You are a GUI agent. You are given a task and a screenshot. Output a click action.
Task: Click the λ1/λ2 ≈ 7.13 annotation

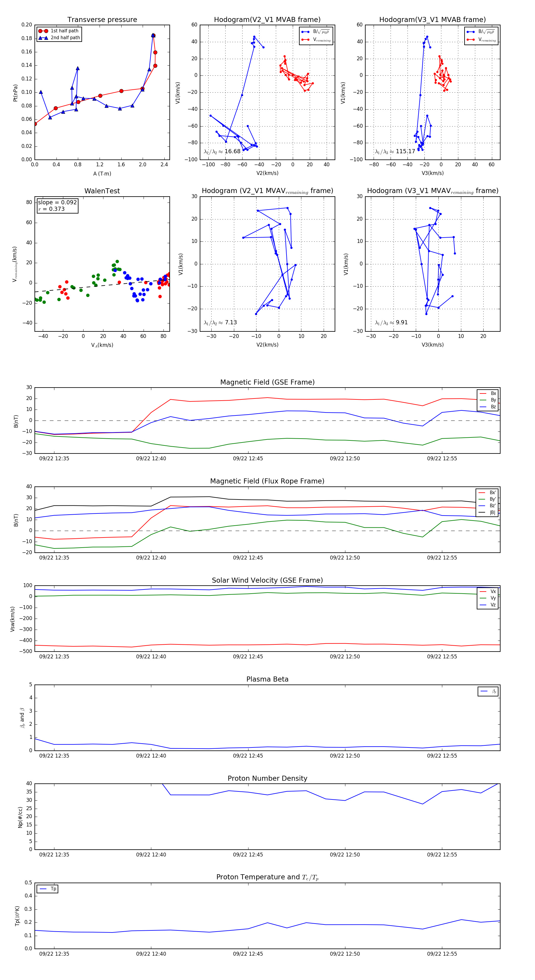(220, 323)
